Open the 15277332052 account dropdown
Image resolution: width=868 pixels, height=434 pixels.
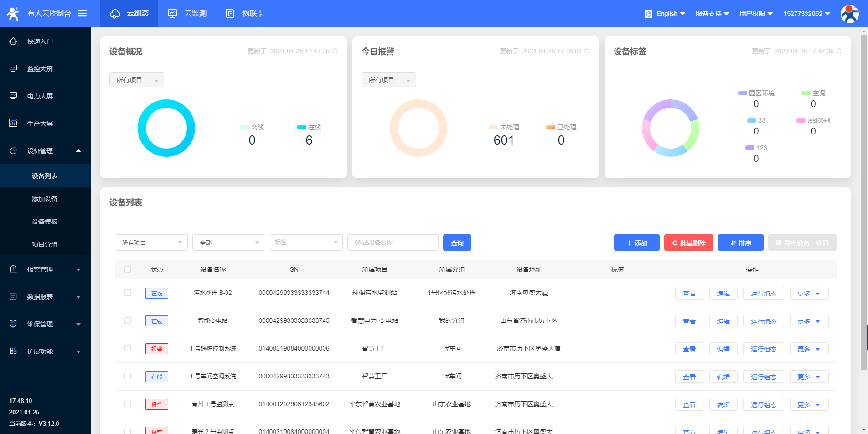[x=806, y=14]
